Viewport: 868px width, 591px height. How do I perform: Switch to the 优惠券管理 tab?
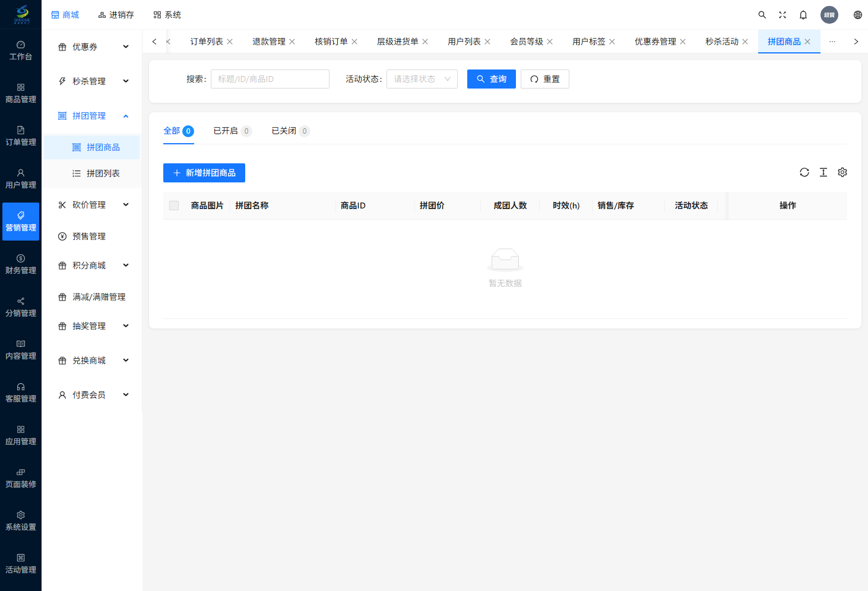[x=655, y=42]
